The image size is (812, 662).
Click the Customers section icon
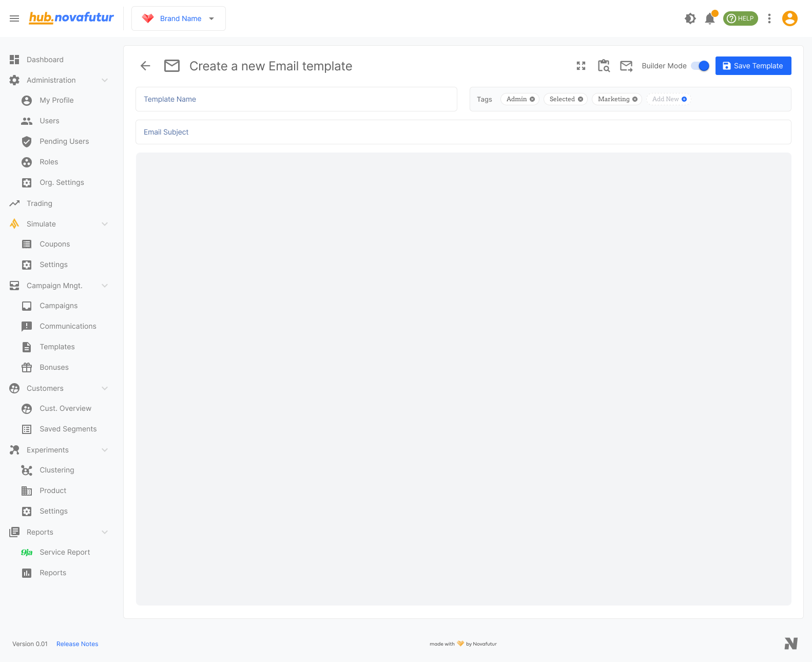tap(14, 388)
